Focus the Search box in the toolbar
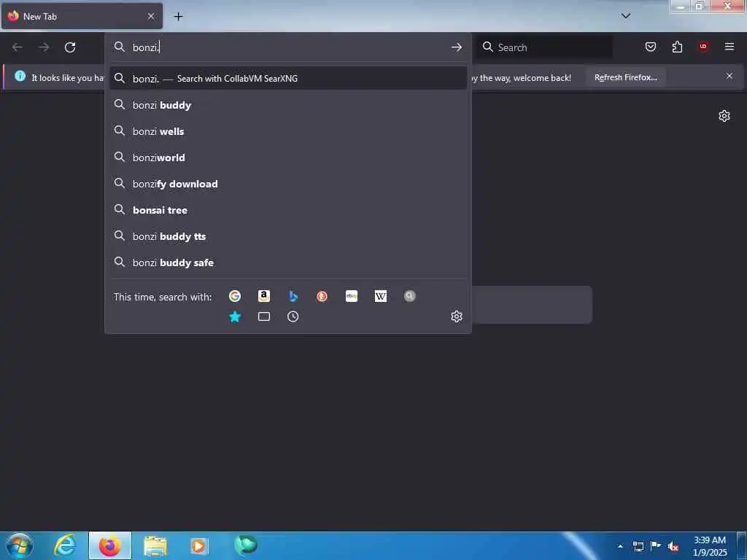Image resolution: width=747 pixels, height=560 pixels. pyautogui.click(x=544, y=47)
